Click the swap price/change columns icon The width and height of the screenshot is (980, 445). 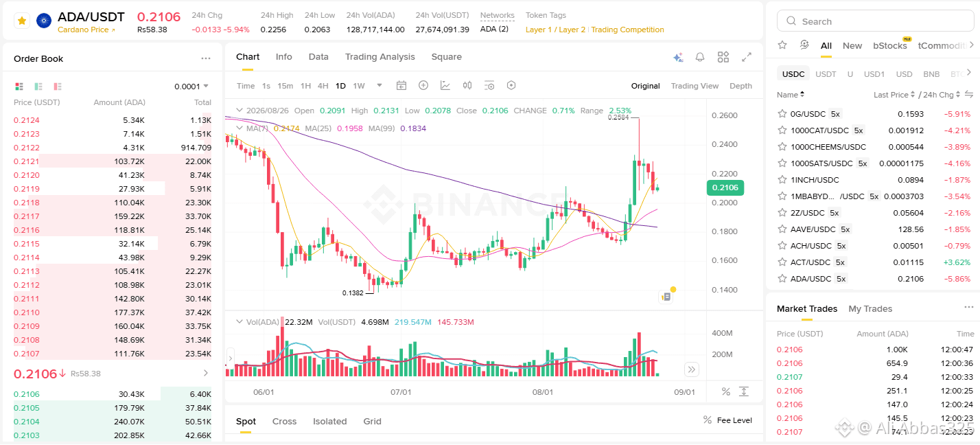[x=969, y=94]
